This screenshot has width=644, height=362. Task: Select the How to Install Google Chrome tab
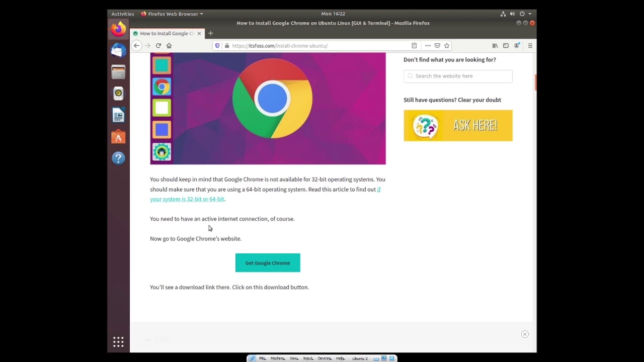coord(167,34)
